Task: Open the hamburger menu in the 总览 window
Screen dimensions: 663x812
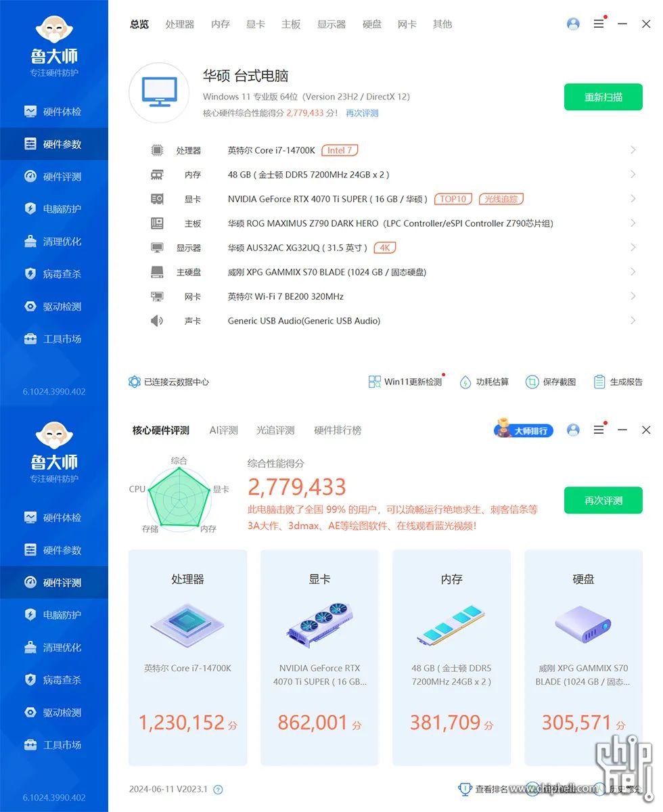Action: [x=599, y=24]
